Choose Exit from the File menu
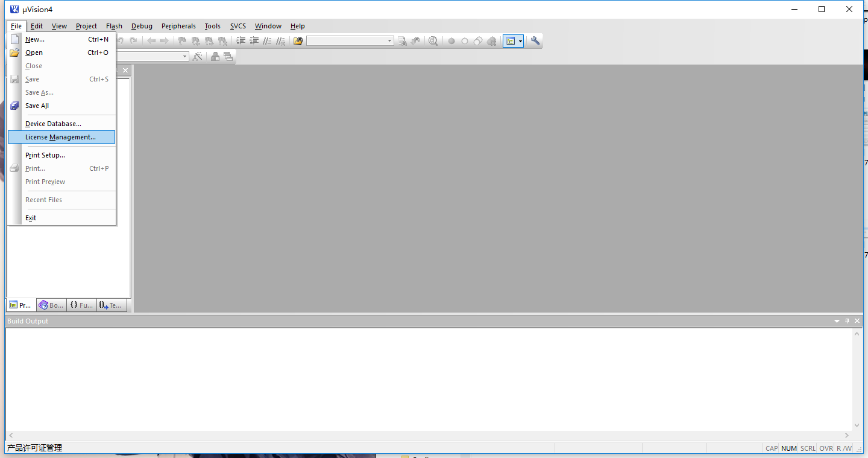This screenshot has width=868, height=458. [x=61, y=218]
